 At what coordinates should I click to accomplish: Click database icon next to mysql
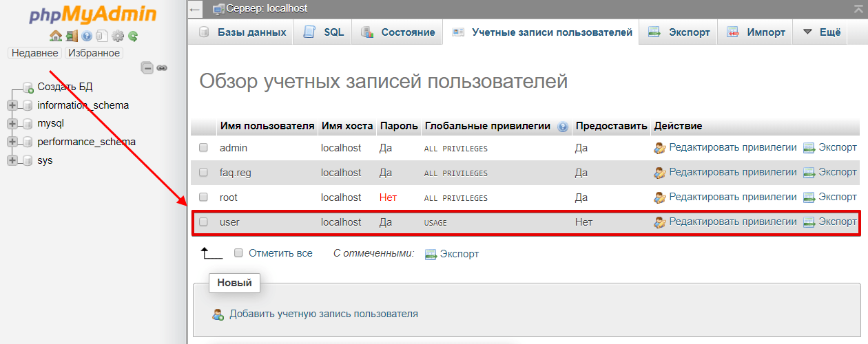click(28, 124)
